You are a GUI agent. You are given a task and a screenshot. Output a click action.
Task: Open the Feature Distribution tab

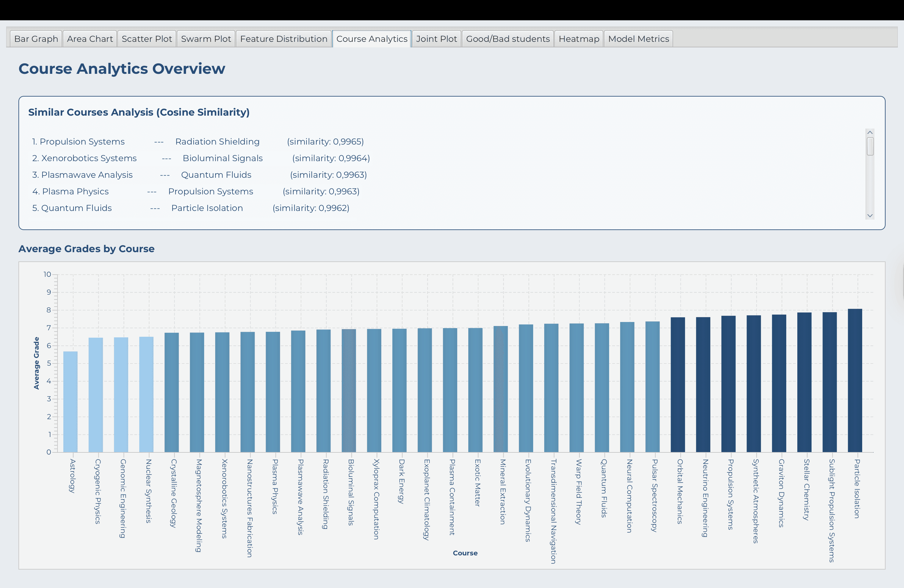pyautogui.click(x=283, y=39)
